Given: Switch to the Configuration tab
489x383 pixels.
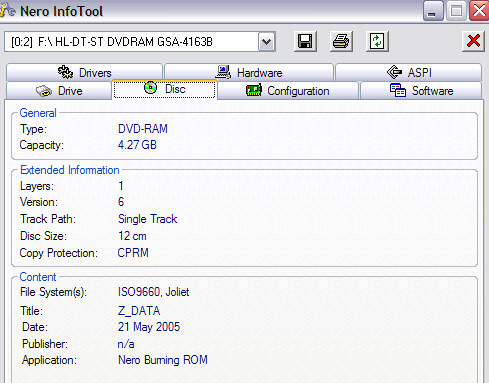Looking at the screenshot, I should (x=288, y=91).
